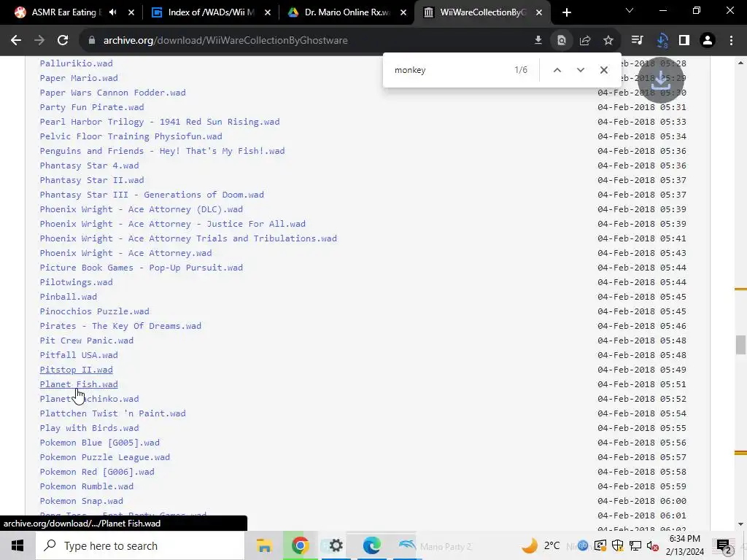This screenshot has width=747, height=560.
Task: Open Phoenix Wright Trials and Tribulations.wad
Action: (x=188, y=238)
